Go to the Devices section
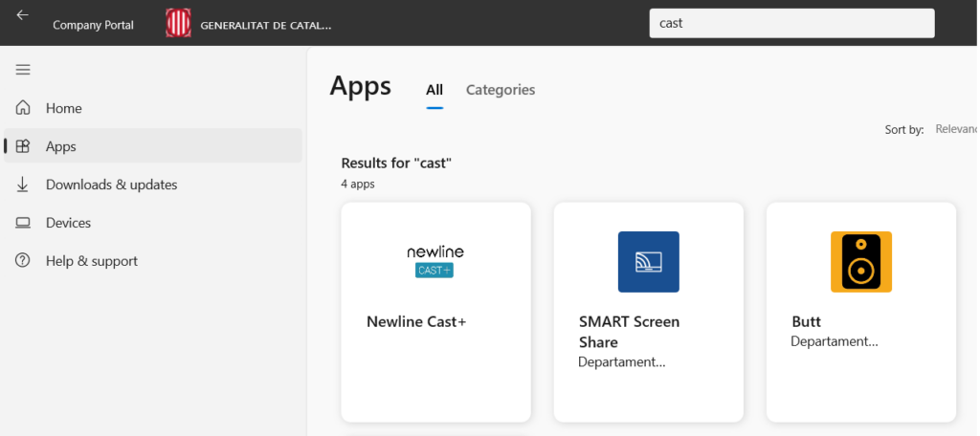Viewport: 980px width, 436px height. point(68,223)
